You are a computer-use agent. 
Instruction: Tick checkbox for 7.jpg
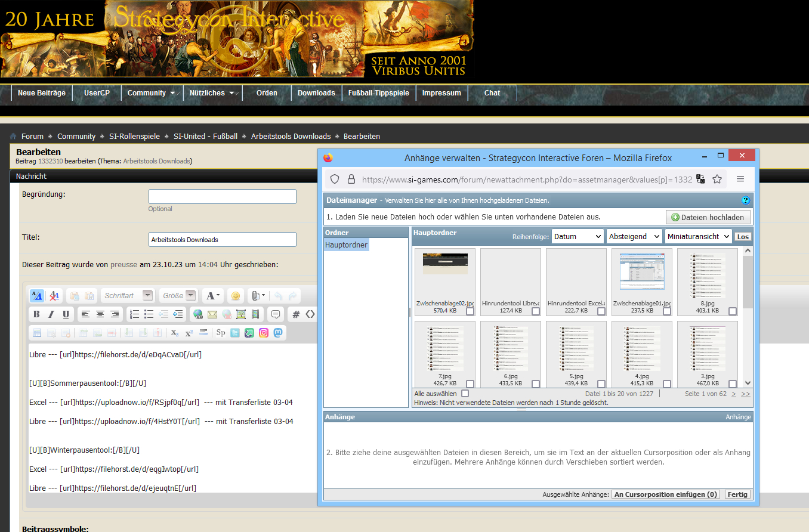pos(470,384)
